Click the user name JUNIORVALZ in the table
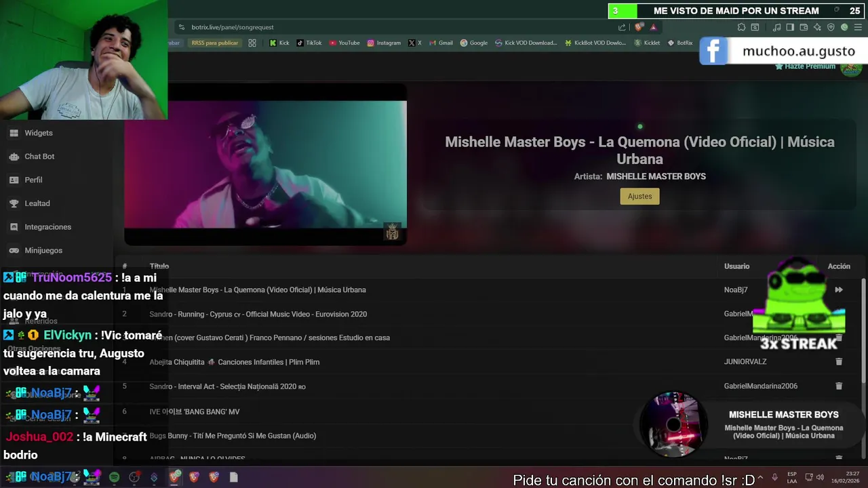This screenshot has height=488, width=868. click(745, 362)
